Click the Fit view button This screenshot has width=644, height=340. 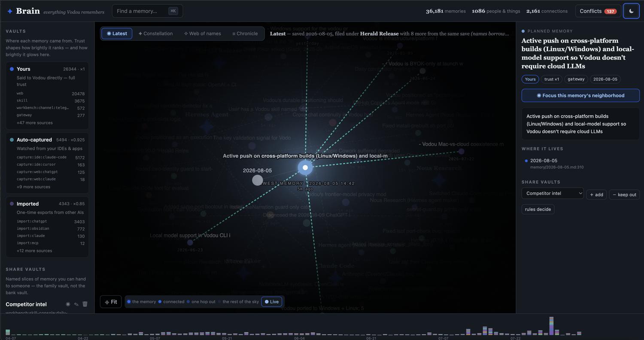111,302
